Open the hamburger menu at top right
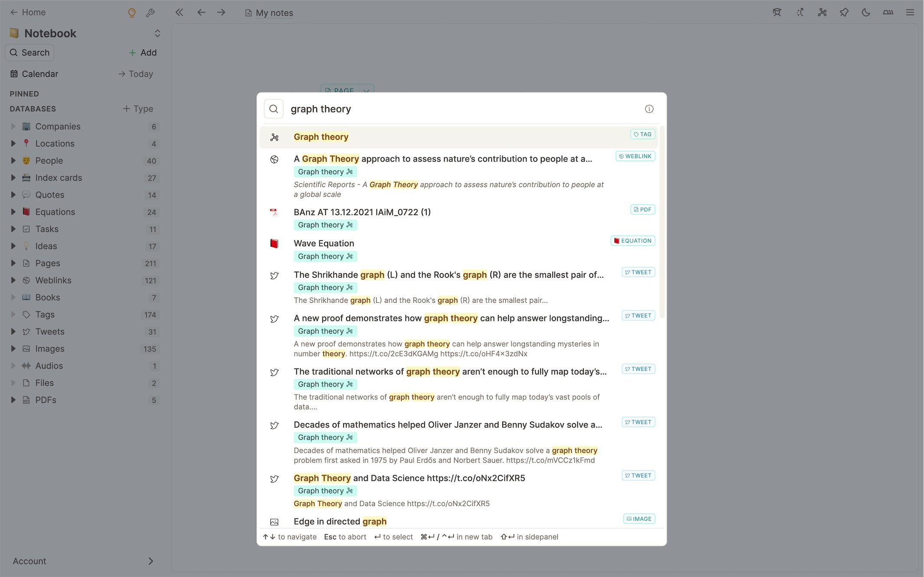The width and height of the screenshot is (924, 577). click(x=910, y=13)
